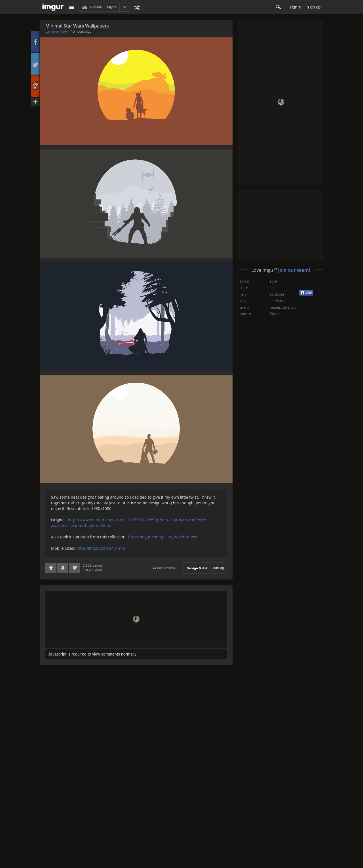Screen dimensions: 363x868
Task: Open the request deletion footer link
Action: (x=282, y=307)
